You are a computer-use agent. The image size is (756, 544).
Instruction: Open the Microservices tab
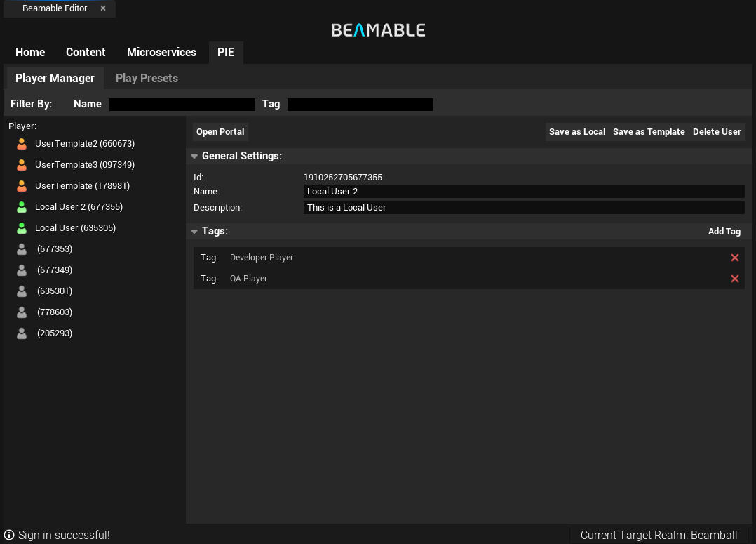click(x=161, y=53)
